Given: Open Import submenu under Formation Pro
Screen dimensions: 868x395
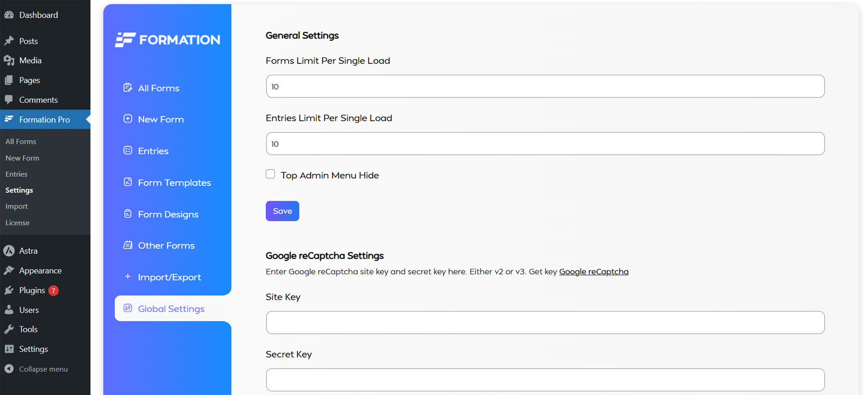Looking at the screenshot, I should click(16, 206).
